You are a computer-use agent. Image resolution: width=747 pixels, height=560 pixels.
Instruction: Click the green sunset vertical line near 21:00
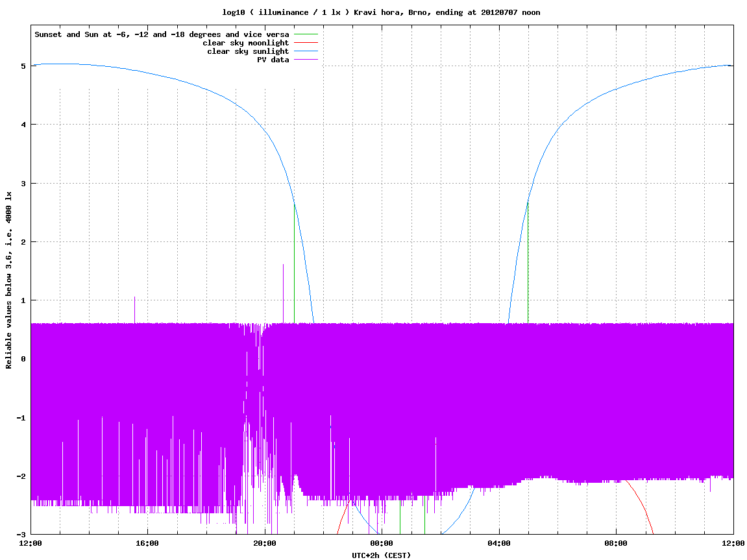(x=295, y=263)
